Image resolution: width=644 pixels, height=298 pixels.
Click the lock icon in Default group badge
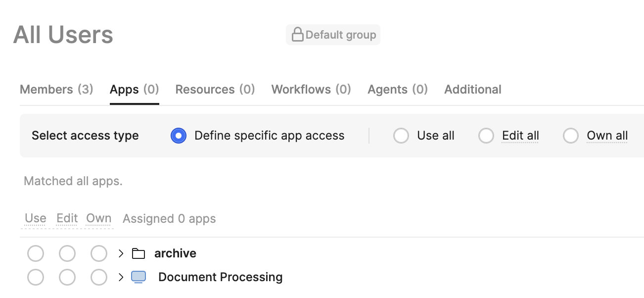click(x=297, y=35)
